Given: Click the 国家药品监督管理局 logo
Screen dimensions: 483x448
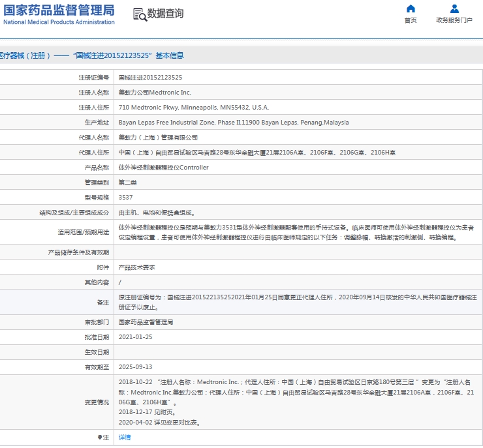Looking at the screenshot, I should tap(59, 10).
